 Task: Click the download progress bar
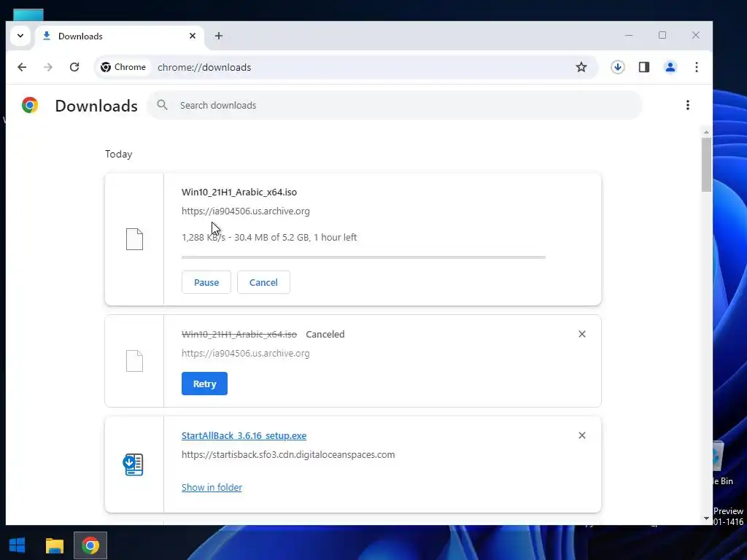363,257
